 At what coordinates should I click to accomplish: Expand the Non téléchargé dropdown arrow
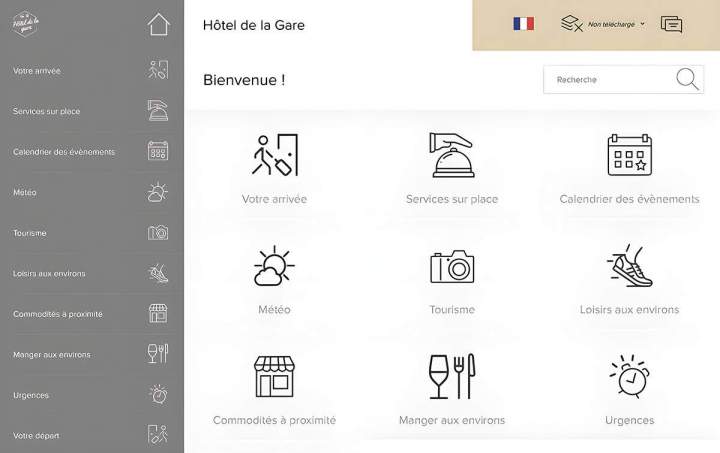(642, 24)
